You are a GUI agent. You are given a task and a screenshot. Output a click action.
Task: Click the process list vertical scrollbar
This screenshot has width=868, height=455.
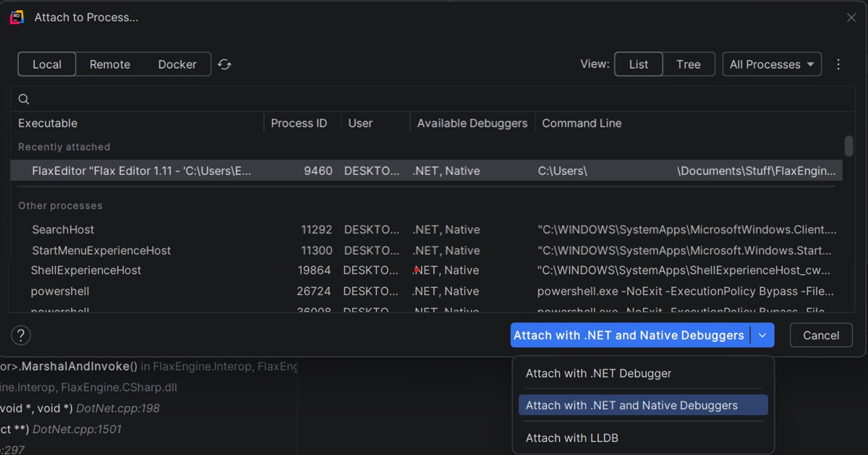coord(848,147)
